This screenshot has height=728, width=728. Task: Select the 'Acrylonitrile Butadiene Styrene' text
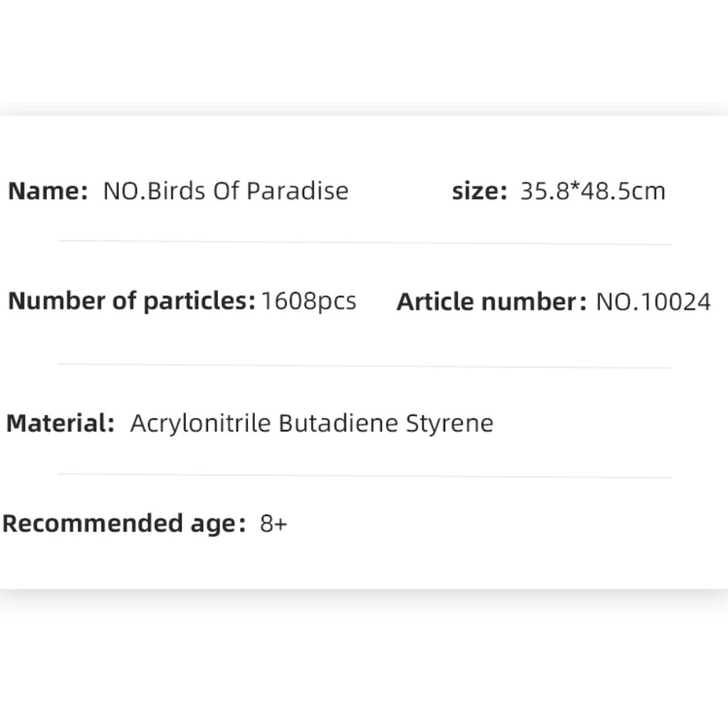click(x=311, y=424)
